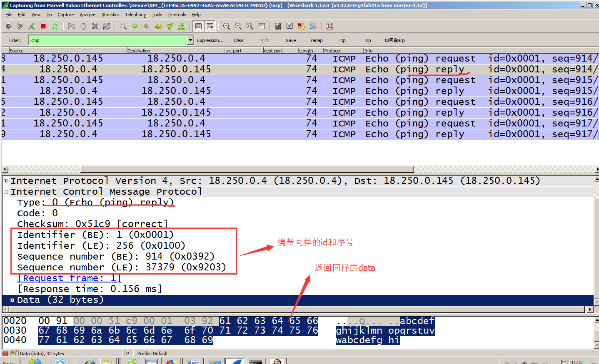The image size is (599, 364).
Task: Click the resize all columns icon
Action: 262,26
